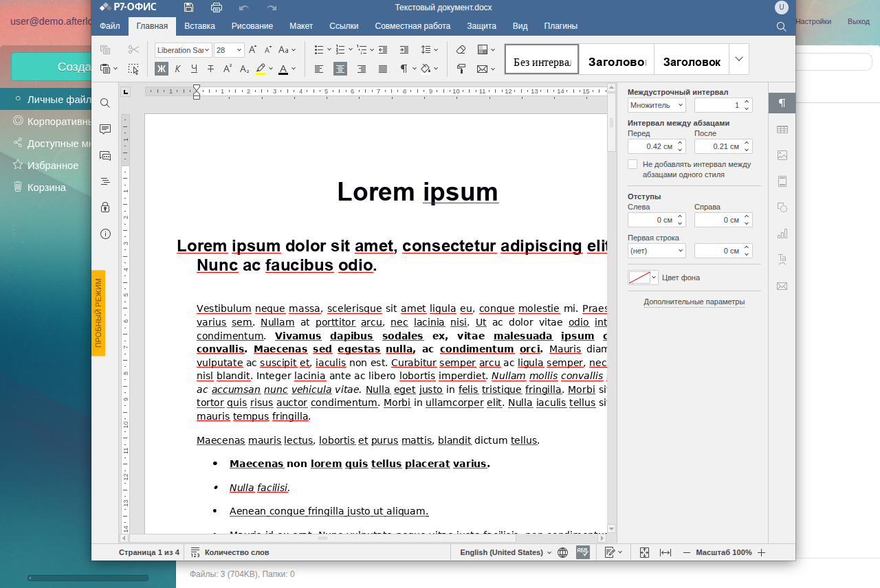The height and width of the screenshot is (588, 880).
Task: Click the clear formatting eraser icon
Action: tap(461, 49)
